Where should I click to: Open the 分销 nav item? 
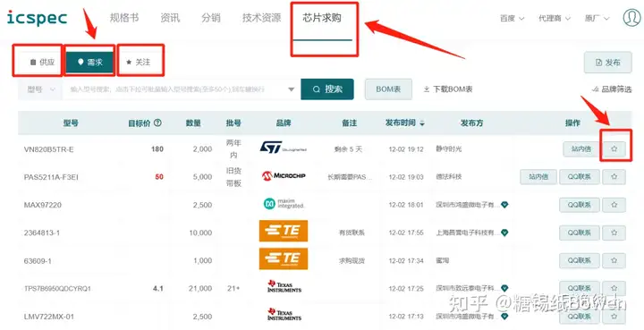tap(211, 18)
